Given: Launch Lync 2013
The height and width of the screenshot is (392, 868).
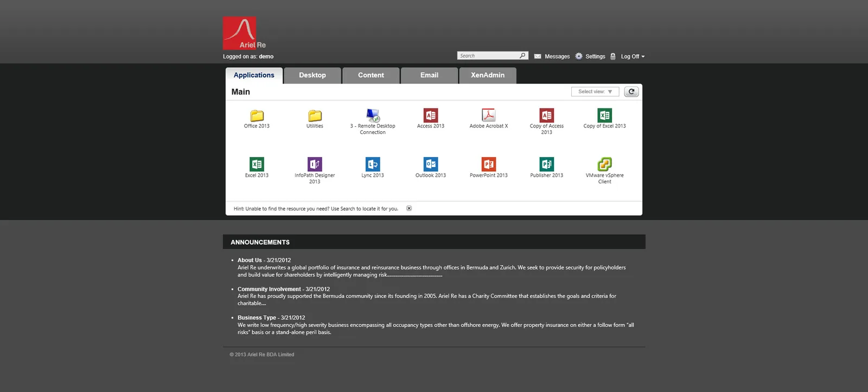Looking at the screenshot, I should 373,168.
